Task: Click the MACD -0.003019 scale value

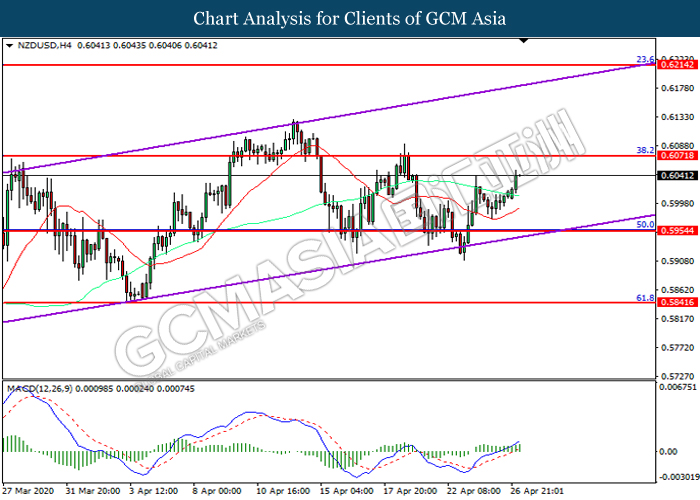Action: [x=679, y=477]
